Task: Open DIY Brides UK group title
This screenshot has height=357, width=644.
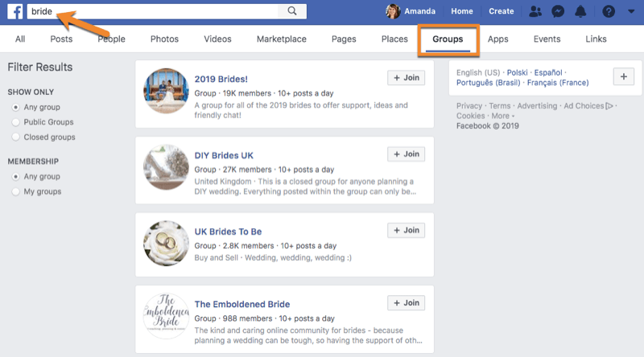Action: click(224, 155)
